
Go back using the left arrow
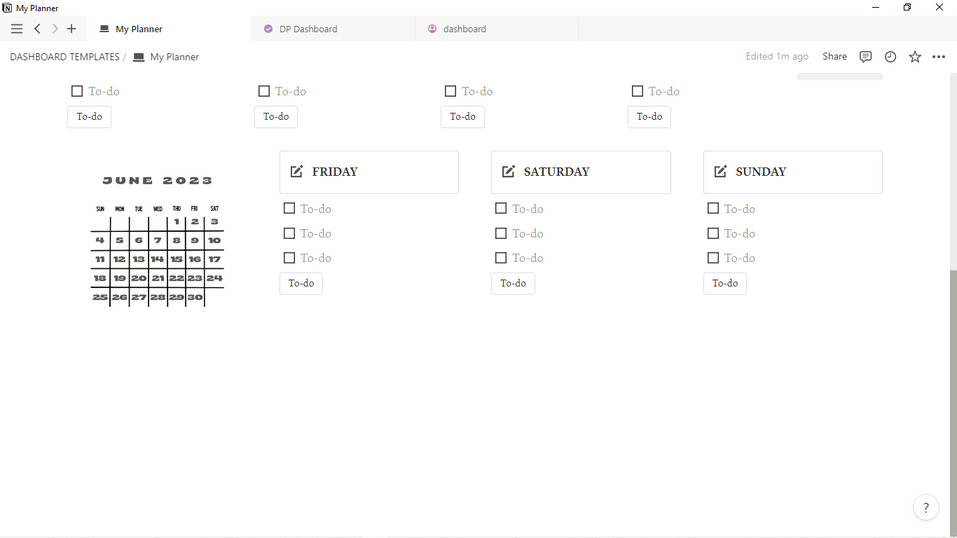(x=37, y=29)
